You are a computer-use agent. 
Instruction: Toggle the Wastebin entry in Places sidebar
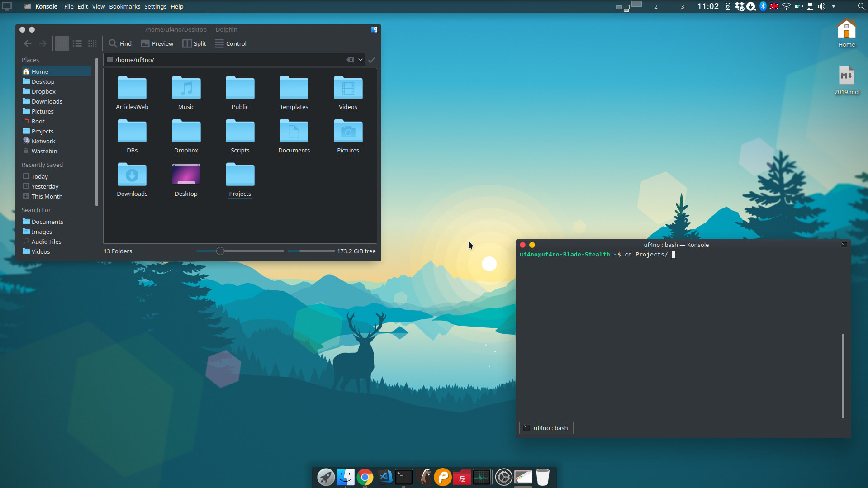pyautogui.click(x=44, y=151)
